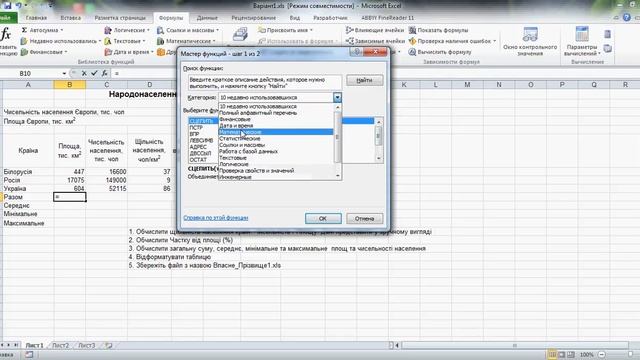Click OK in the Function Wizard

coord(323,218)
